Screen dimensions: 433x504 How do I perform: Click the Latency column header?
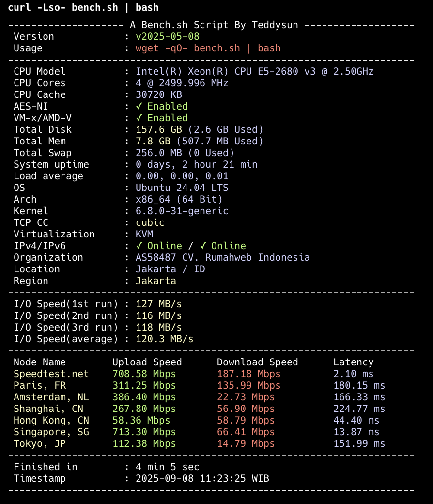tap(354, 362)
